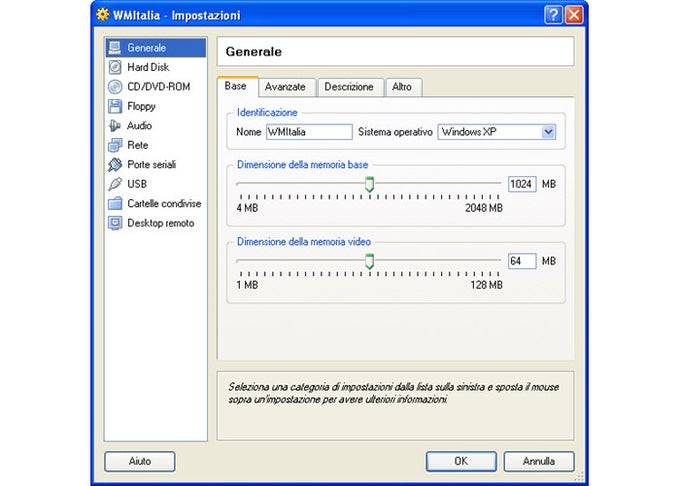This screenshot has width=680, height=486.
Task: Click the Floppy diskette icon
Action: (115, 106)
